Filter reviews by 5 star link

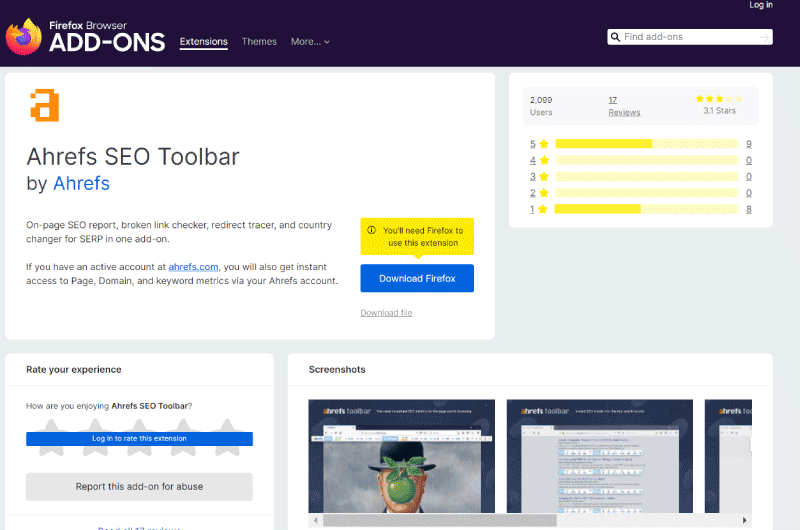coord(533,144)
